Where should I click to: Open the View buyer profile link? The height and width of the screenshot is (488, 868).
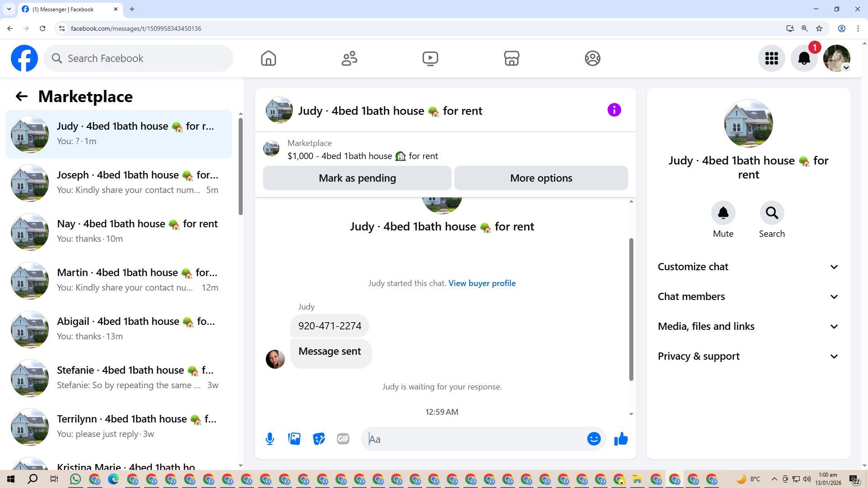482,283
